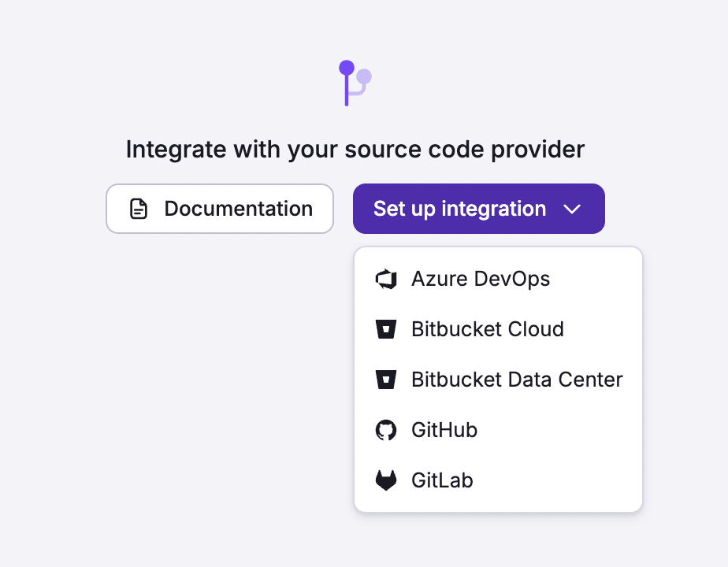Viewport: 728px width, 567px height.
Task: Click the document icon inside the Documentation button
Action: (139, 209)
